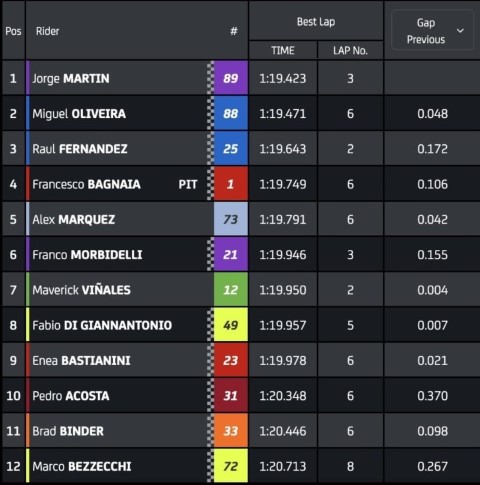Screen dimensions: 480x485
Task: Select Pedro ACOSTA rider name
Action: tap(71, 396)
